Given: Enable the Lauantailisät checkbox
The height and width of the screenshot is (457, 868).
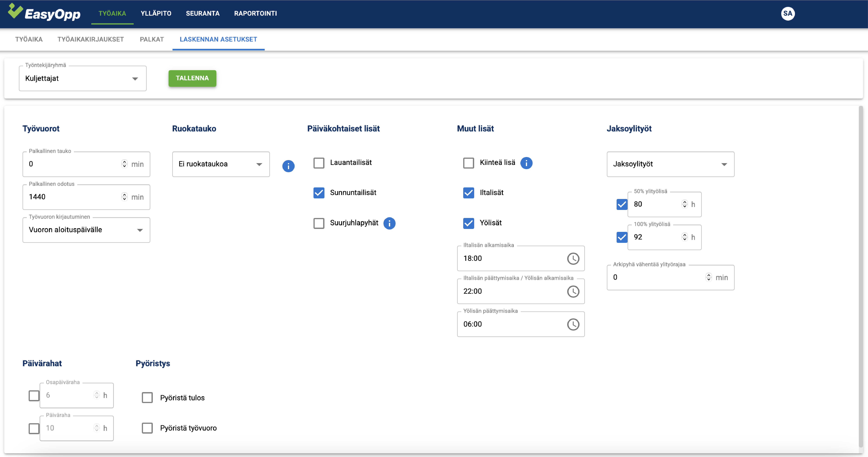Looking at the screenshot, I should (319, 163).
